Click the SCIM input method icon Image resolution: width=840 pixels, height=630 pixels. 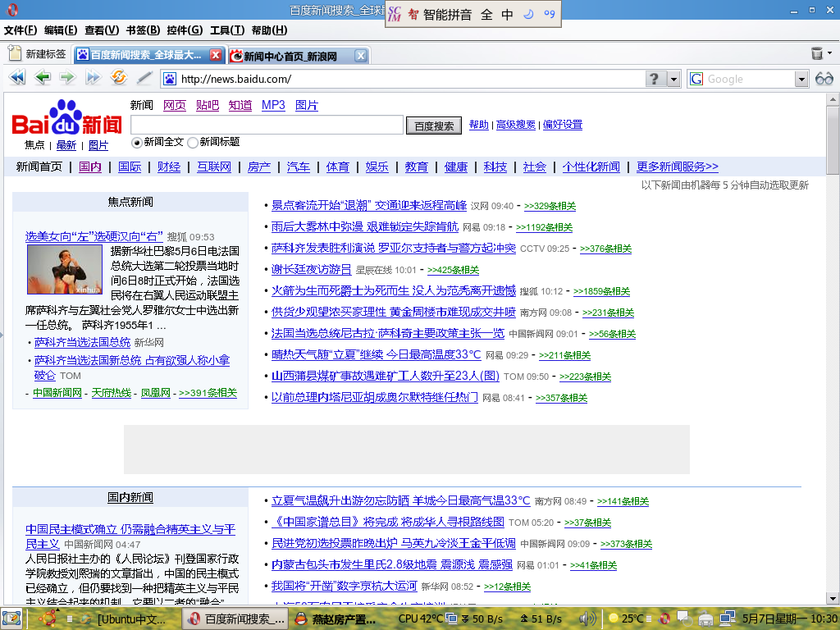(395, 15)
